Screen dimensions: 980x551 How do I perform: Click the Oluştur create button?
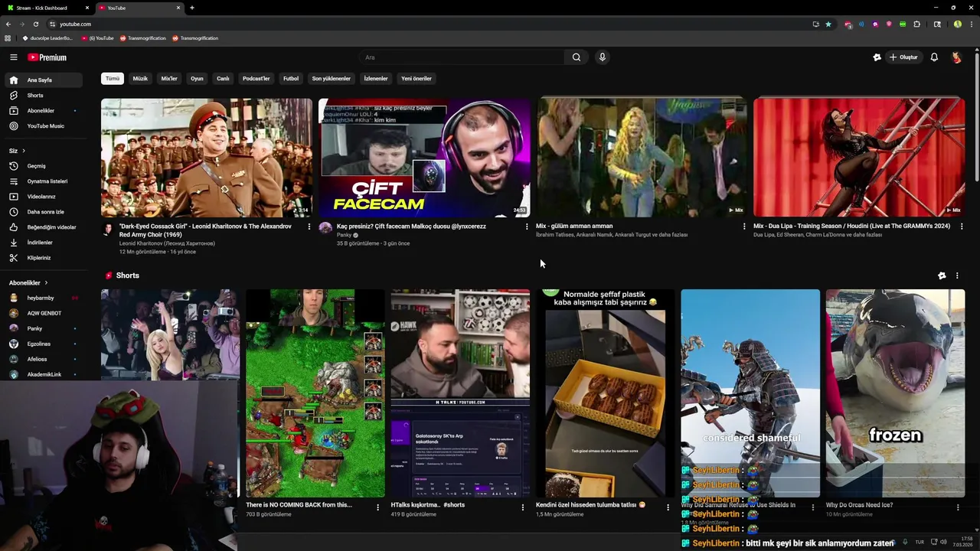tap(903, 57)
